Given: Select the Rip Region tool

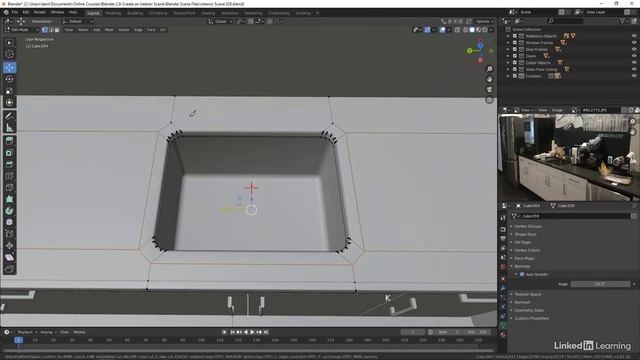Looking at the screenshot, I should pos(9,269).
